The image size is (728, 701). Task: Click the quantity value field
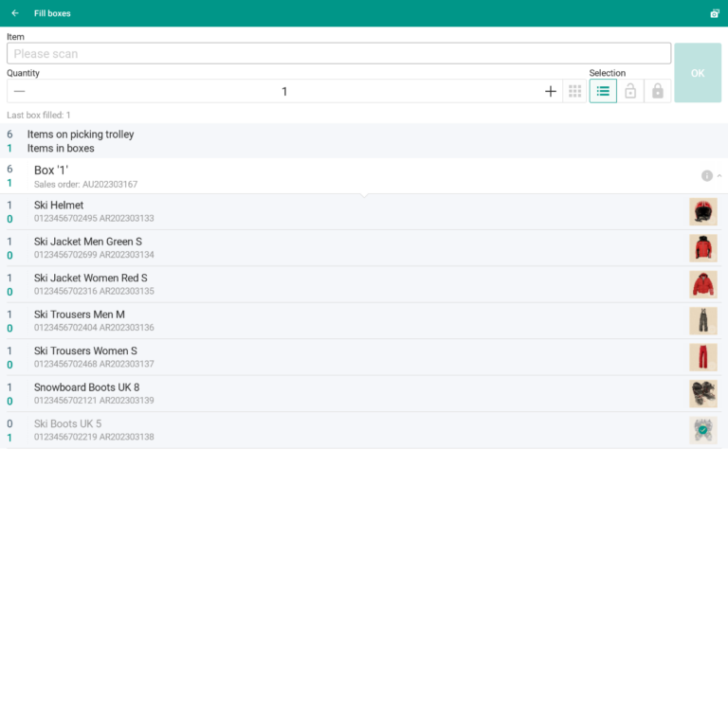coord(284,91)
